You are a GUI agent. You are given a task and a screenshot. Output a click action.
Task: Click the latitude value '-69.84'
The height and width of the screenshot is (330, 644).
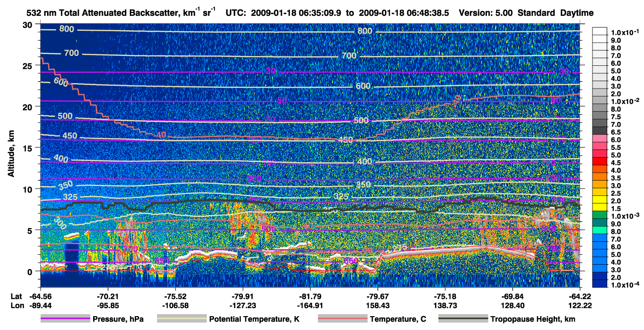[512, 296]
